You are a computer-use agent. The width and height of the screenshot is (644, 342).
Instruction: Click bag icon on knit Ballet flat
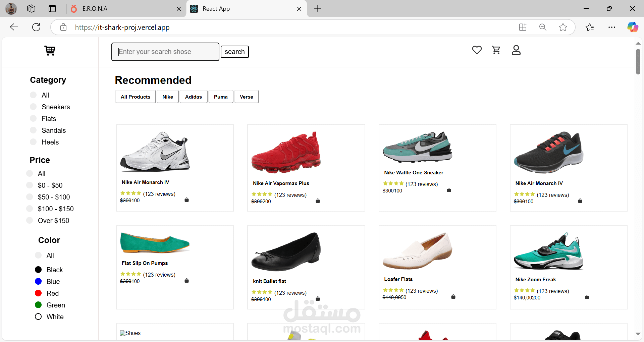coord(318,299)
